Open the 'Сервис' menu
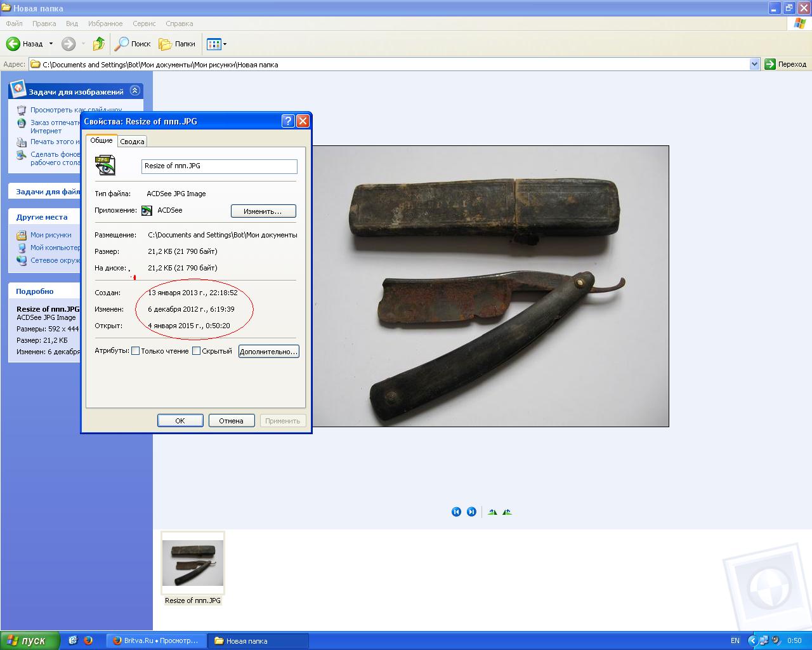Screen dimensions: 812x650 click(x=144, y=23)
